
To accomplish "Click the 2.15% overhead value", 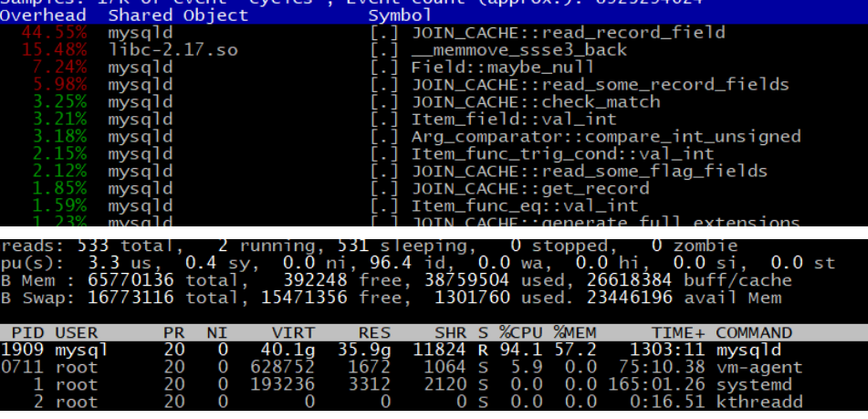I will (x=59, y=154).
